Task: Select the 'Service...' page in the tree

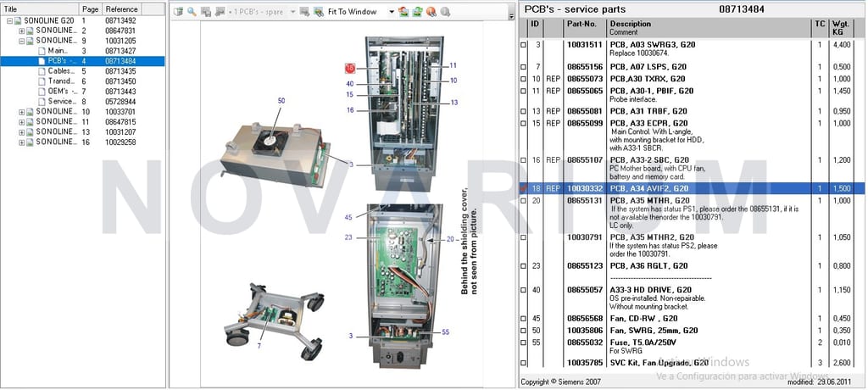Action: click(62, 102)
